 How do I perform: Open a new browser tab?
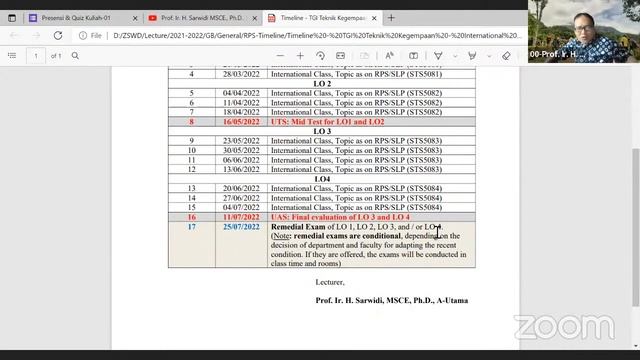click(391, 18)
